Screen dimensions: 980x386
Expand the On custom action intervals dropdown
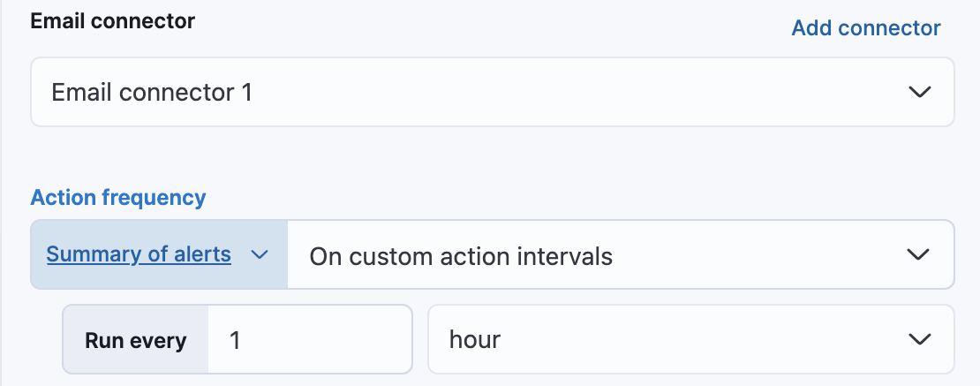(620, 255)
